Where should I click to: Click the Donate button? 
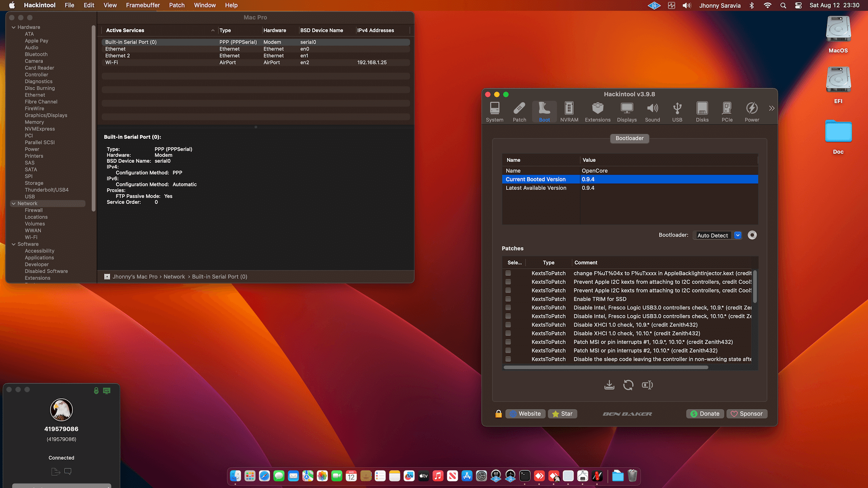(705, 414)
